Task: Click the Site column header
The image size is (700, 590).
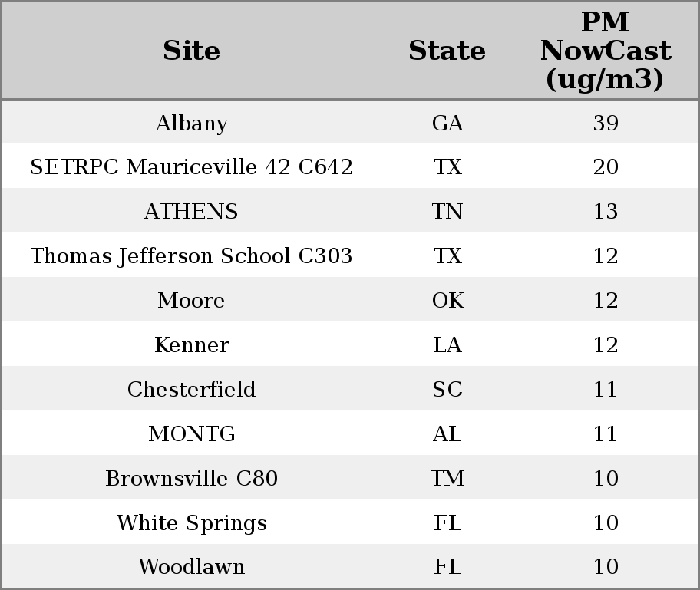Action: (191, 51)
